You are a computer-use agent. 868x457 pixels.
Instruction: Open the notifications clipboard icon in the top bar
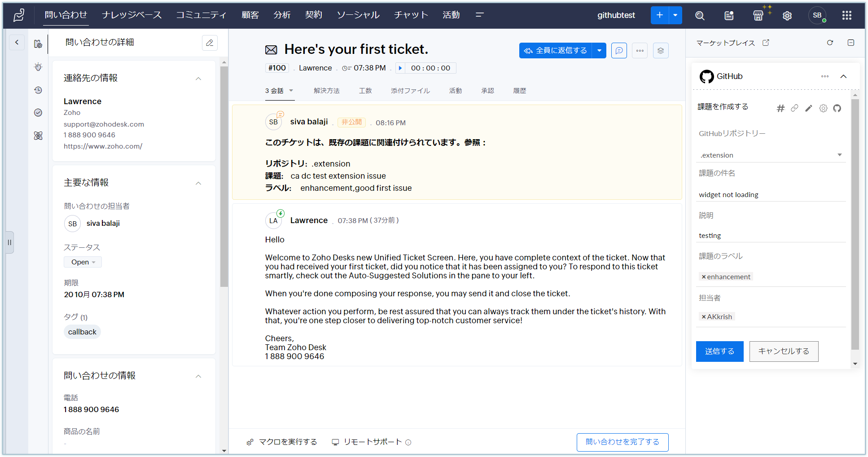(729, 16)
